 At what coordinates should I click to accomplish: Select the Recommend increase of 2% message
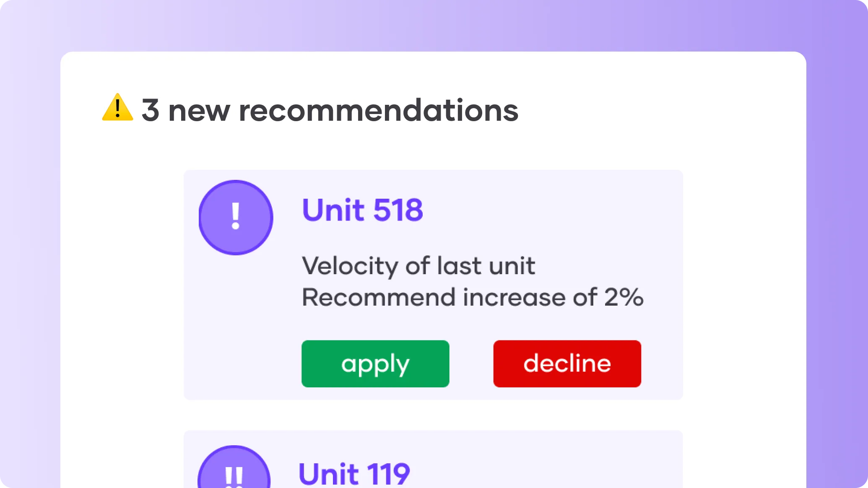(472, 298)
